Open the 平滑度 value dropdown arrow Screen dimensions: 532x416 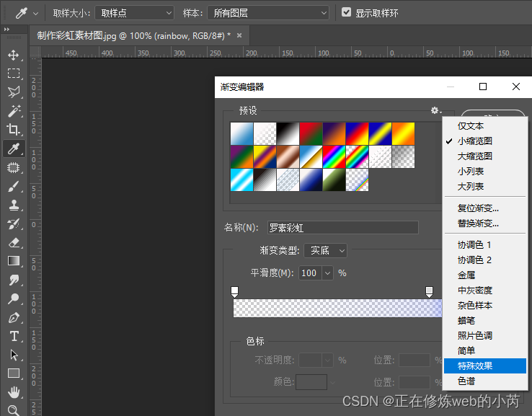click(327, 273)
